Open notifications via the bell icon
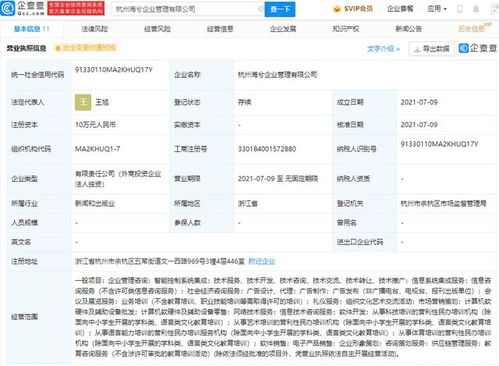 coord(476,9)
